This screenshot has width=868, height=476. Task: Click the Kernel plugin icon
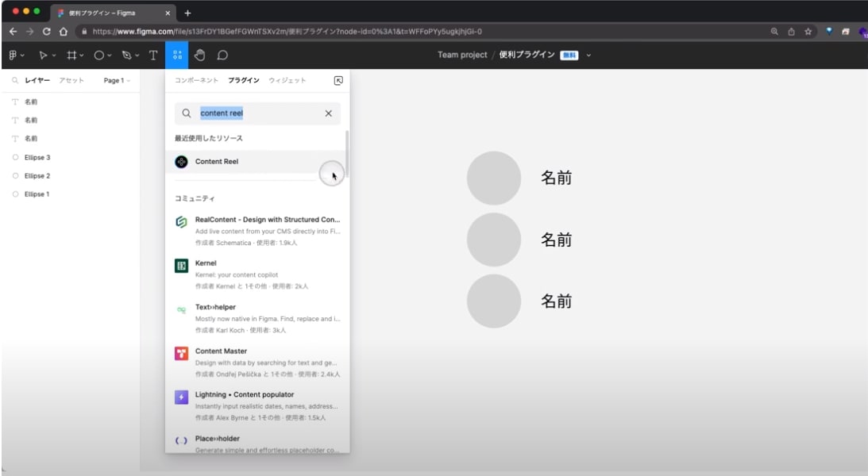click(x=181, y=265)
